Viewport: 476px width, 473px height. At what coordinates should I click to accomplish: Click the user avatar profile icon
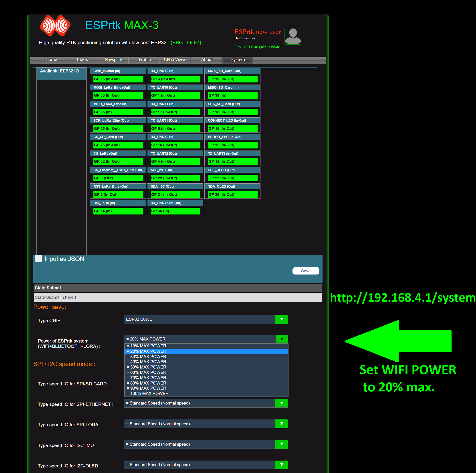293,36
